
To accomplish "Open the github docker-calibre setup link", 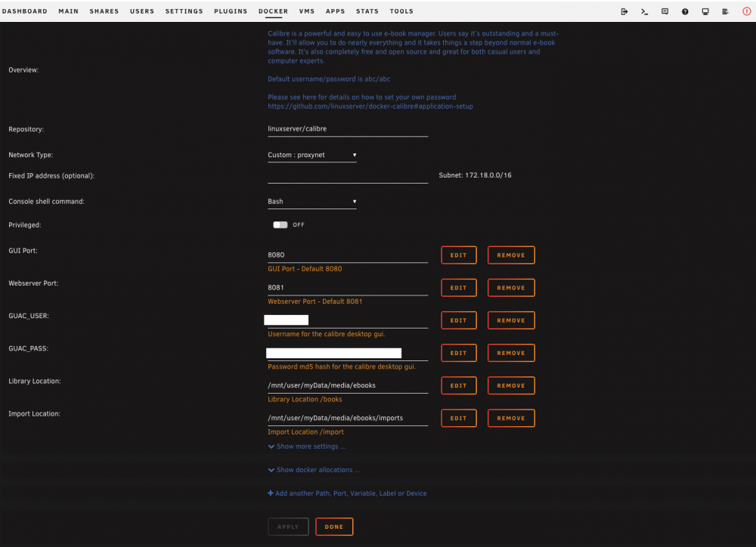I will point(370,106).
